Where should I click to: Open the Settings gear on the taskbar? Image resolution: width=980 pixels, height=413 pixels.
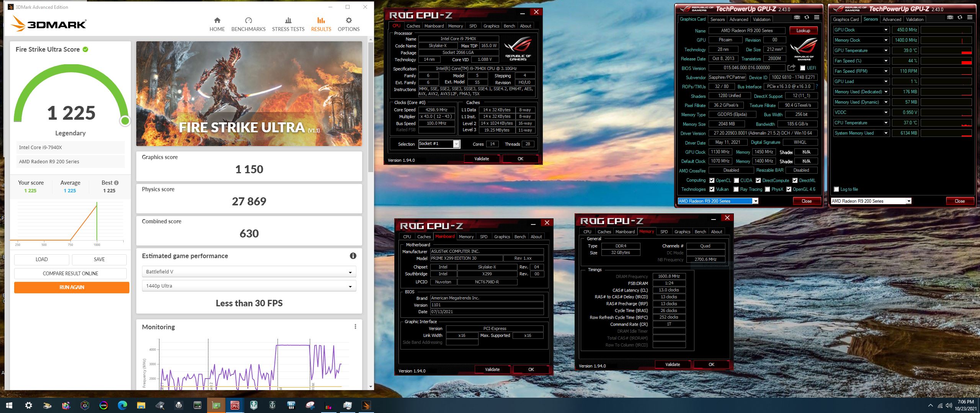point(28,405)
